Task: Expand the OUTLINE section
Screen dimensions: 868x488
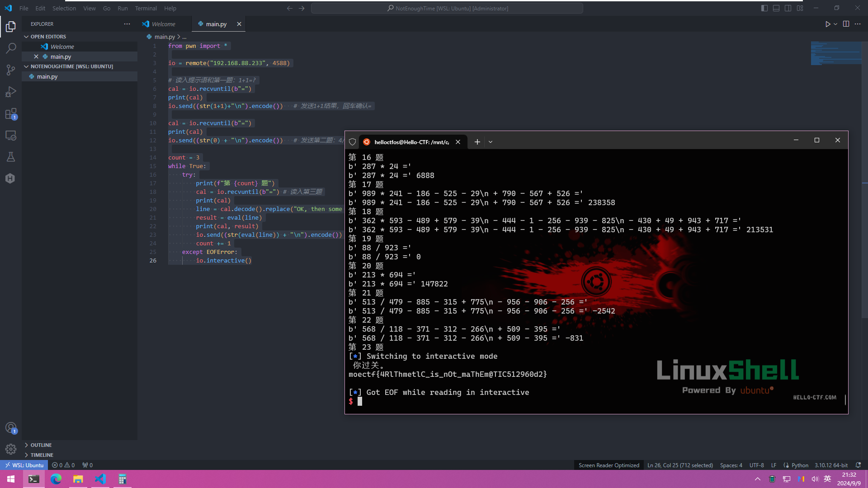Action: pyautogui.click(x=41, y=445)
